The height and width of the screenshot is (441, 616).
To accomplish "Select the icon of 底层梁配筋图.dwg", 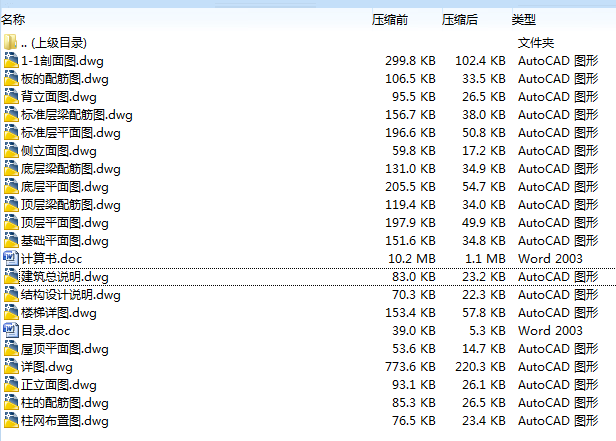I will tap(11, 168).
